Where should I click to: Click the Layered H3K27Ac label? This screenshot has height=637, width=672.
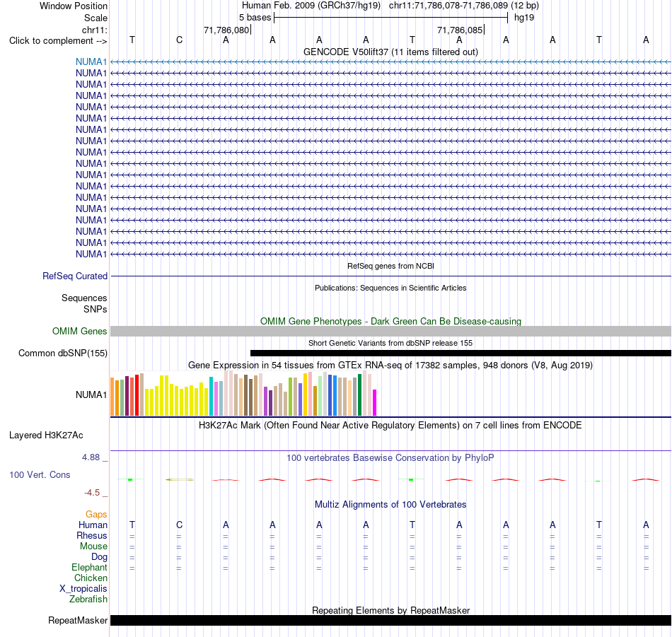point(46,436)
